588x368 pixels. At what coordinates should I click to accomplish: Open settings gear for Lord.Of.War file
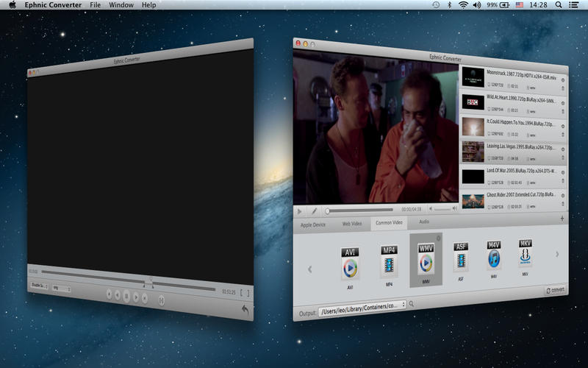pos(562,172)
